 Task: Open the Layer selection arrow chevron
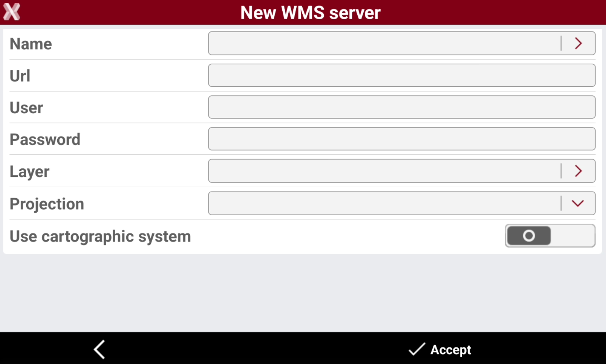tap(578, 171)
